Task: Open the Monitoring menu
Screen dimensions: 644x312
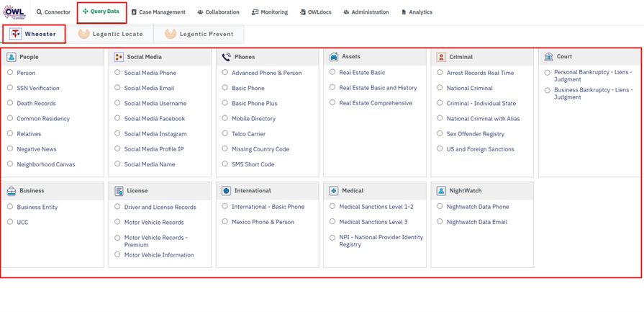Action: pyautogui.click(x=270, y=12)
